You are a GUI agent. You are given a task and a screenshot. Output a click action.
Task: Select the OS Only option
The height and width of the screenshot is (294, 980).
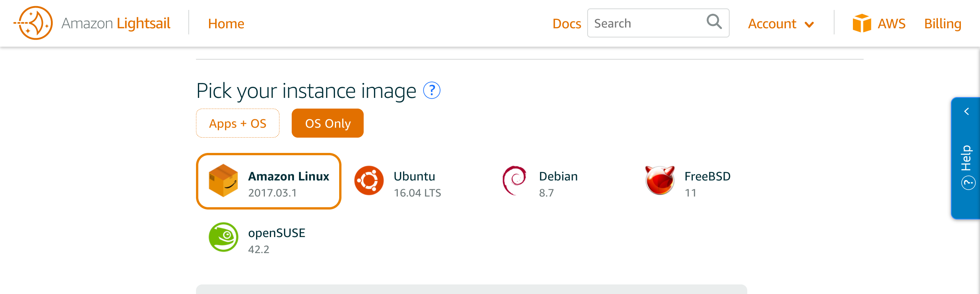point(328,123)
